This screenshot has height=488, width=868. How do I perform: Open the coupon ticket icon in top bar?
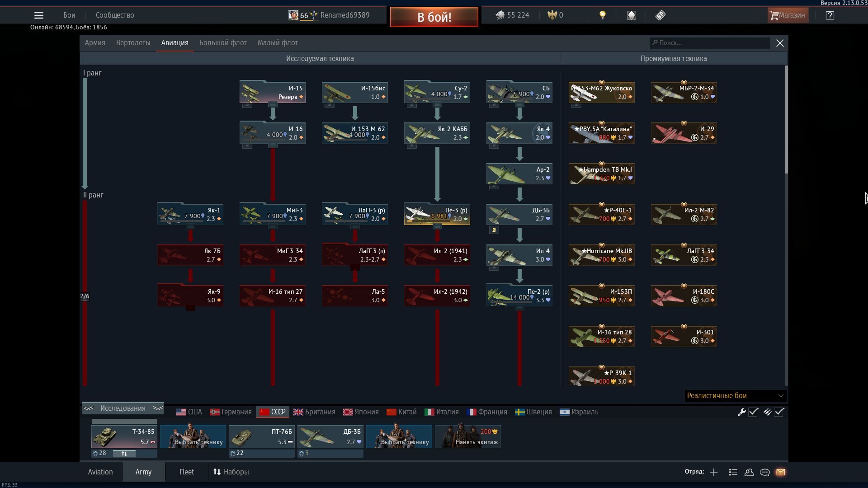660,15
